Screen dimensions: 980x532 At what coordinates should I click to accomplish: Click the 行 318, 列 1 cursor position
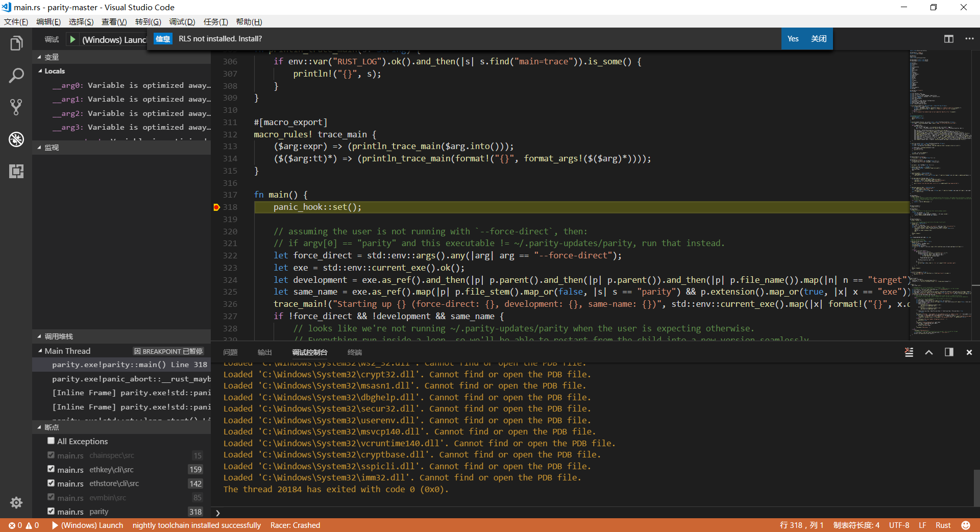pos(801,525)
